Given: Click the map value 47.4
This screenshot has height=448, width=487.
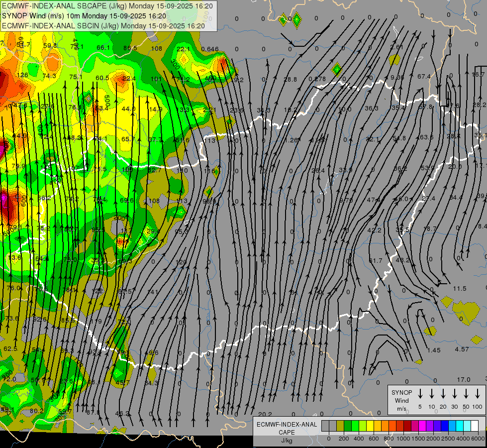Looking at the screenshot, I should point(374,200).
